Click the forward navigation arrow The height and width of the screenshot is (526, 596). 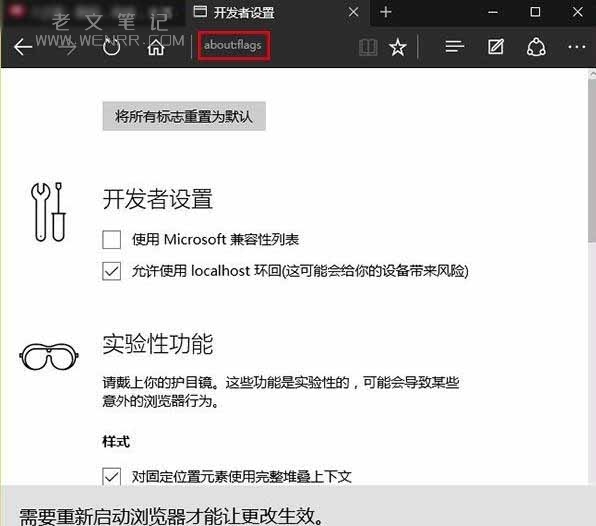point(68,47)
